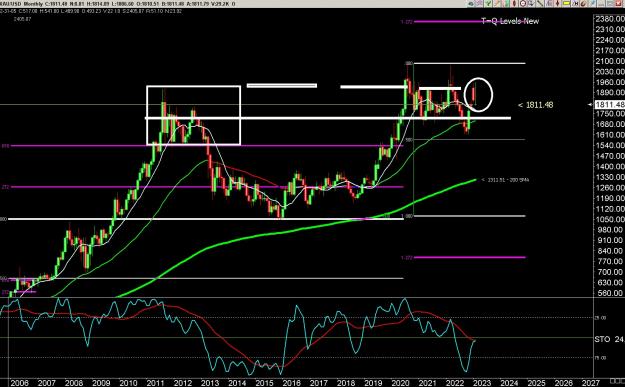Select the diagonal trend line tool
This screenshot has width=625, height=387.
[540, 4]
